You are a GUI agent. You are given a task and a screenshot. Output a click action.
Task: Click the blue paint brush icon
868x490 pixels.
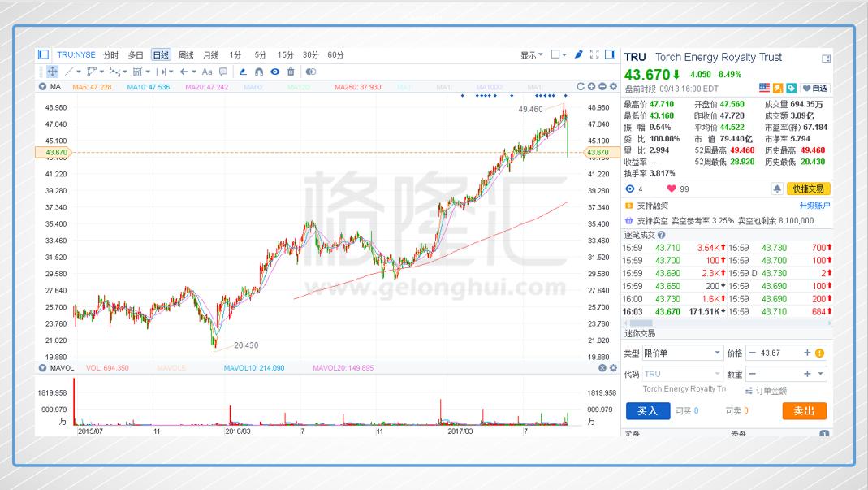(578, 54)
